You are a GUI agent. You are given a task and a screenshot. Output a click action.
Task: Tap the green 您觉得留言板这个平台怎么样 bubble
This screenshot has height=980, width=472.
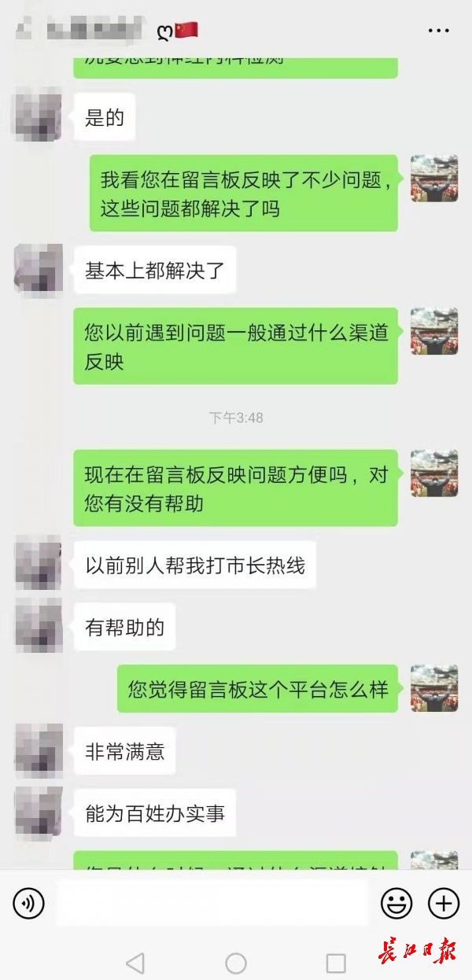[258, 689]
